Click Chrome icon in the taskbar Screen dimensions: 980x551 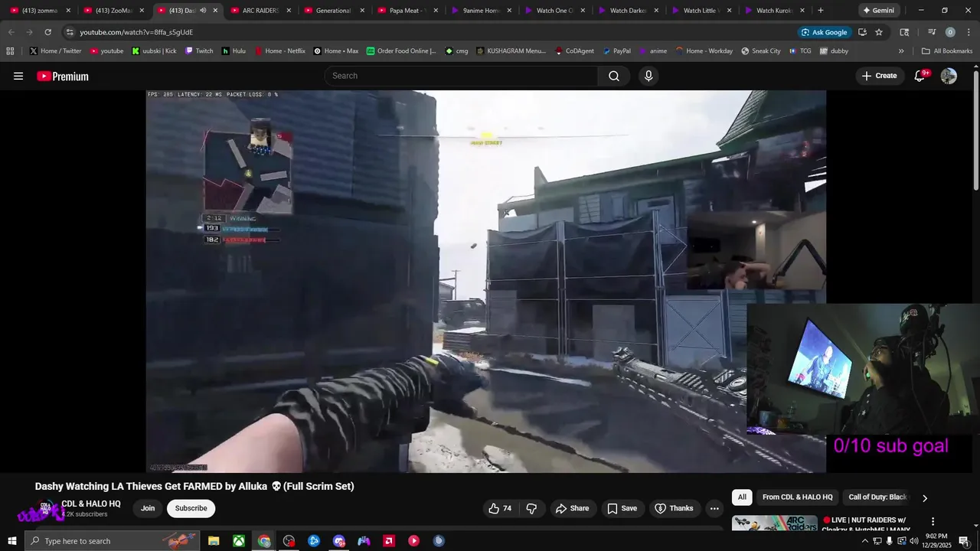[264, 541]
